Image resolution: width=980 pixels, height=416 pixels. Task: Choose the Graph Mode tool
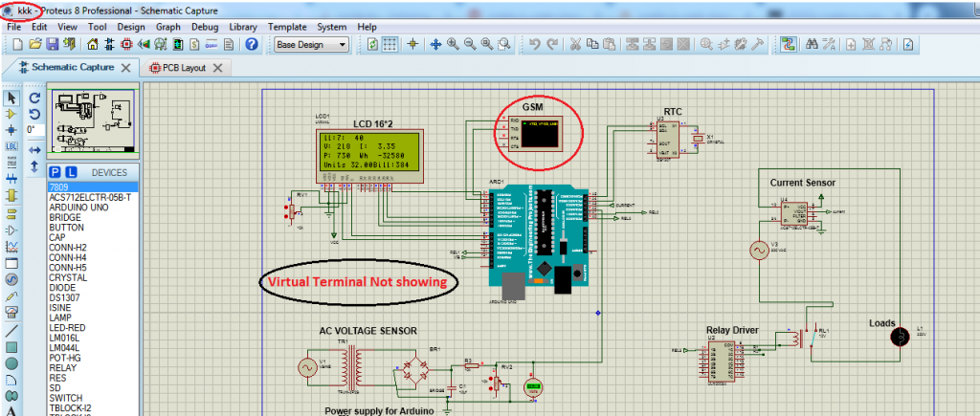tap(11, 246)
